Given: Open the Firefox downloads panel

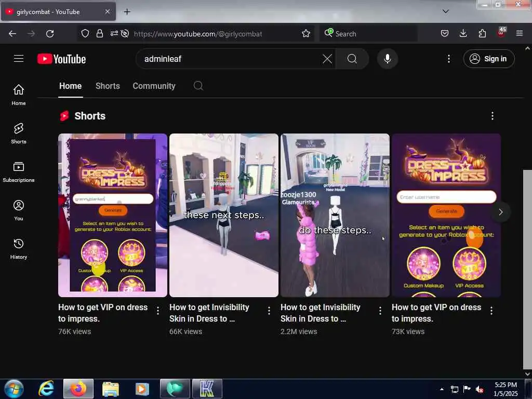Looking at the screenshot, I should [463, 34].
